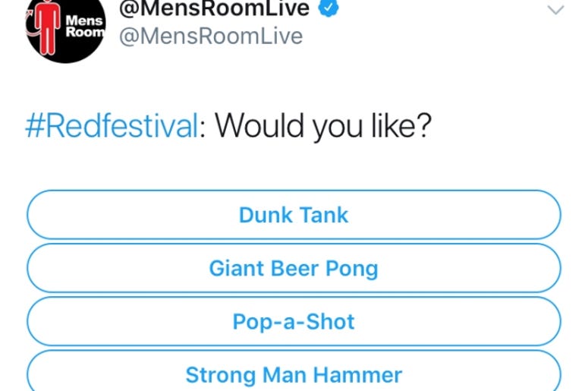Tap the "Strong Man Hammer" label text
The height and width of the screenshot is (391, 588).
294,375
